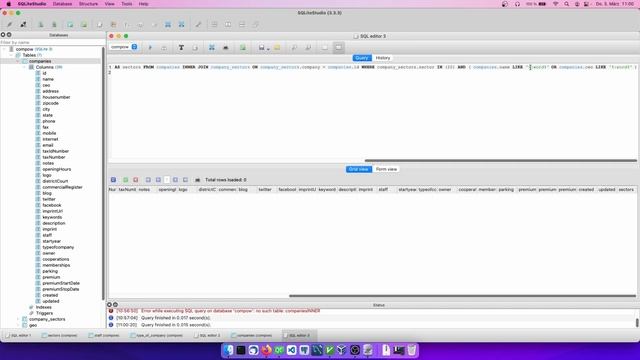The height and width of the screenshot is (360, 640).
Task: Open the save icon dropdown arrow
Action: (268, 49)
